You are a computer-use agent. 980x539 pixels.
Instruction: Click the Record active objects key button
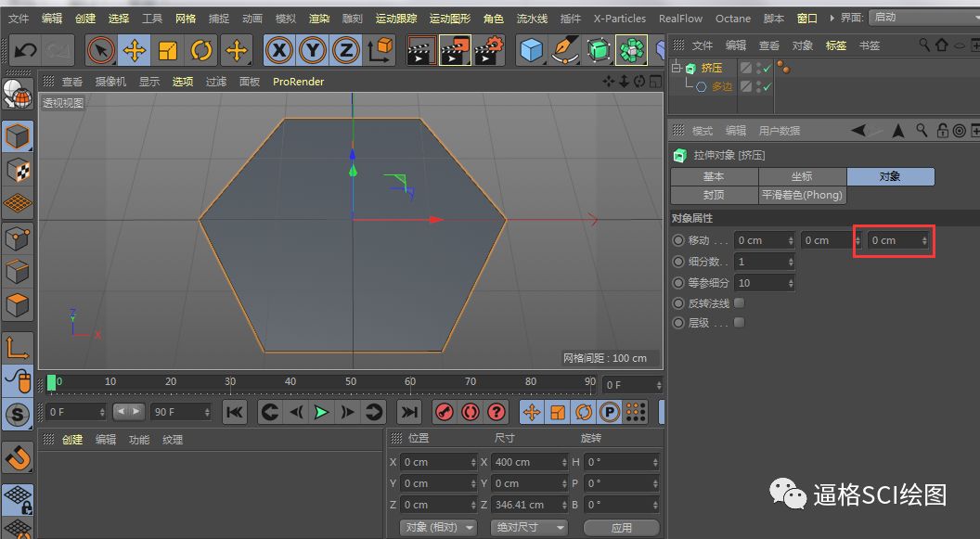445,412
